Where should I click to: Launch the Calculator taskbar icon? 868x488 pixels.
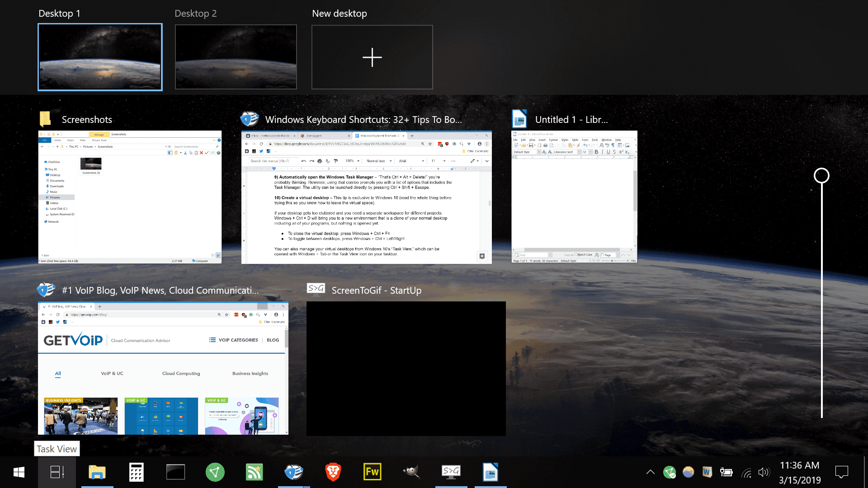tap(136, 472)
